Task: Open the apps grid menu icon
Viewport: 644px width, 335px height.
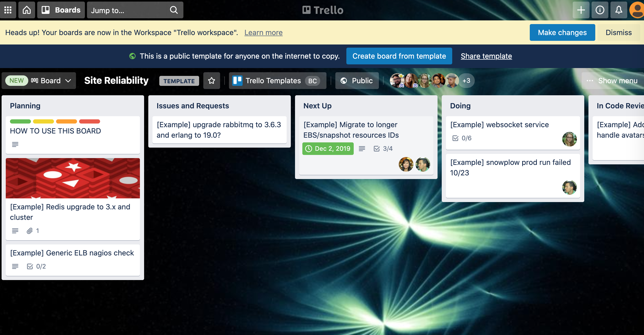Action: (8, 10)
